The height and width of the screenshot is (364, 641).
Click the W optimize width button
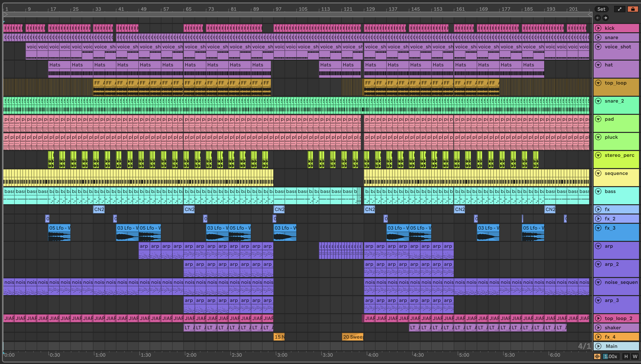coord(635,356)
